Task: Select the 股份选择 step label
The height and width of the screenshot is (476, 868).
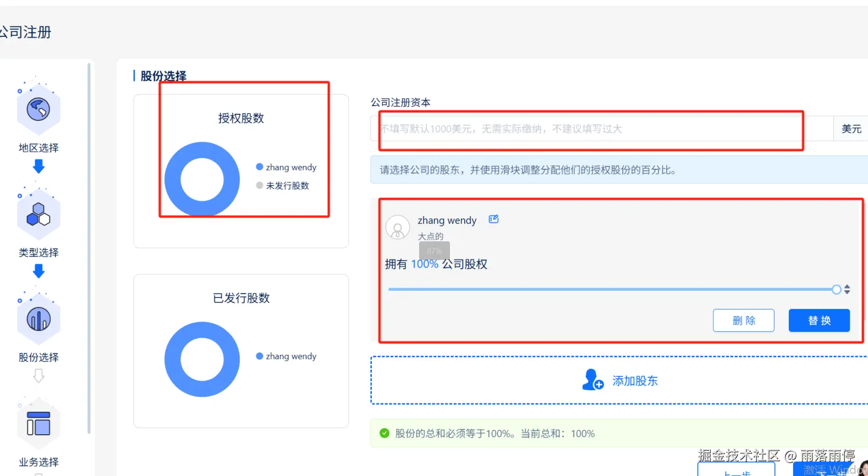Action: pyautogui.click(x=39, y=357)
